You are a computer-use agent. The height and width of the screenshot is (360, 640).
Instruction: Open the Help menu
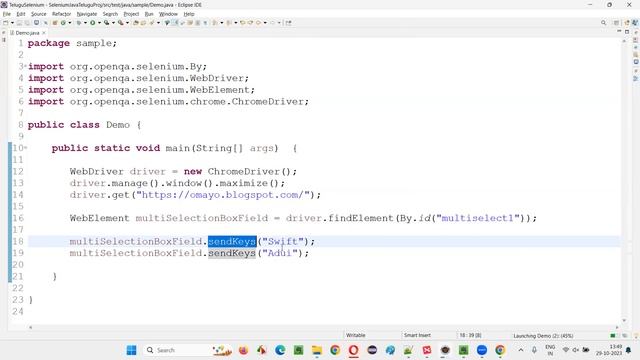(x=189, y=14)
